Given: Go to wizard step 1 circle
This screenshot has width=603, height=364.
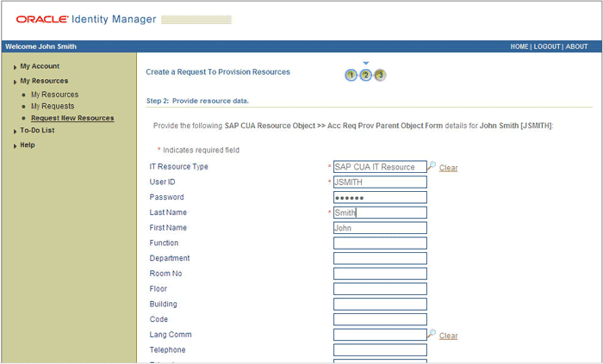Looking at the screenshot, I should (x=351, y=75).
